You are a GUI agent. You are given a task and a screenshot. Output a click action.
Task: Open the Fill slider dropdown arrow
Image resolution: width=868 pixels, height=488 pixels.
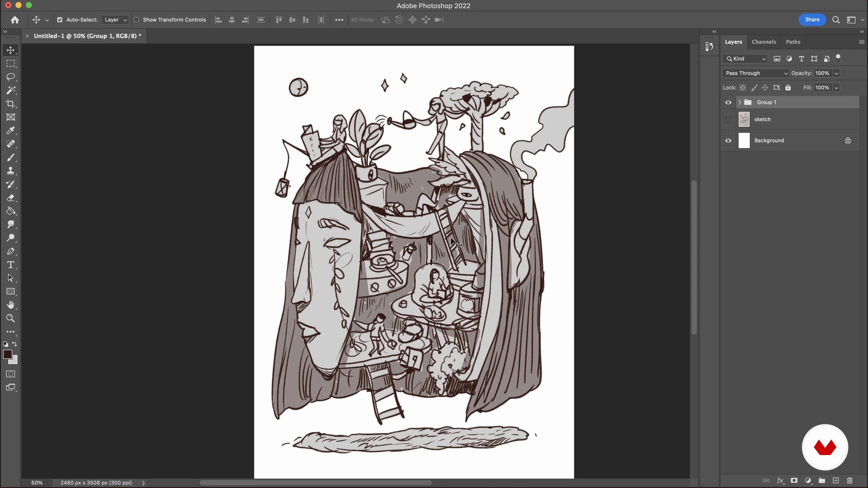pyautogui.click(x=836, y=88)
